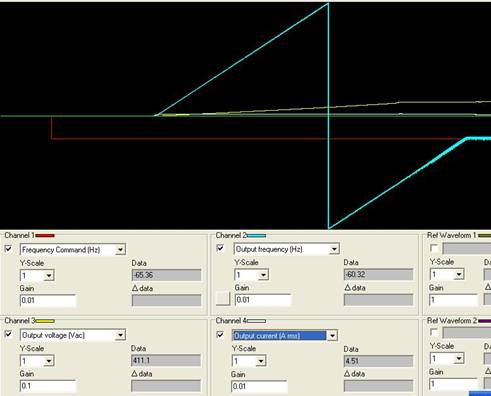Click the Channel 3 Gain input field
Viewport: 491px width, 396px height.
(48, 386)
